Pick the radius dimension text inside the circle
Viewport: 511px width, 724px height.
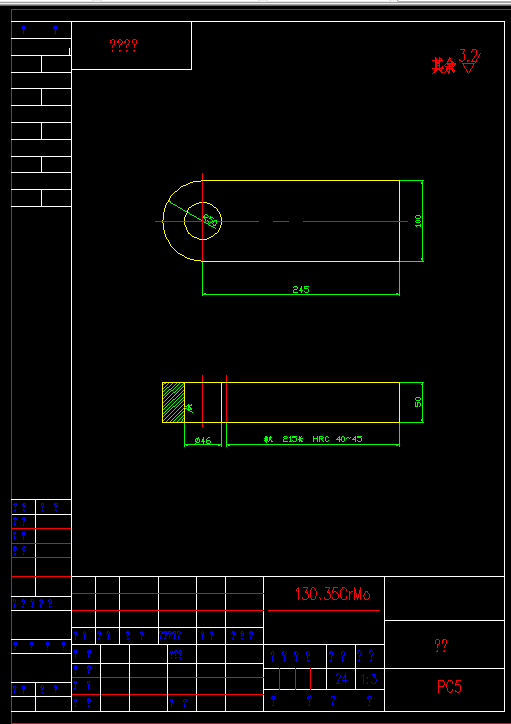(x=210, y=220)
